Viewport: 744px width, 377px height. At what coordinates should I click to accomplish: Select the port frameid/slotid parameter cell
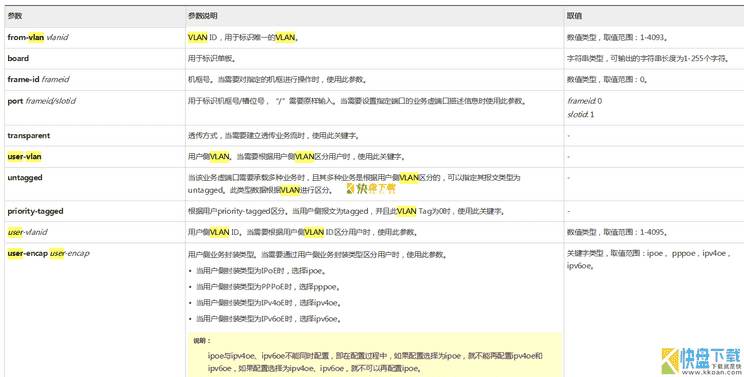(41, 101)
